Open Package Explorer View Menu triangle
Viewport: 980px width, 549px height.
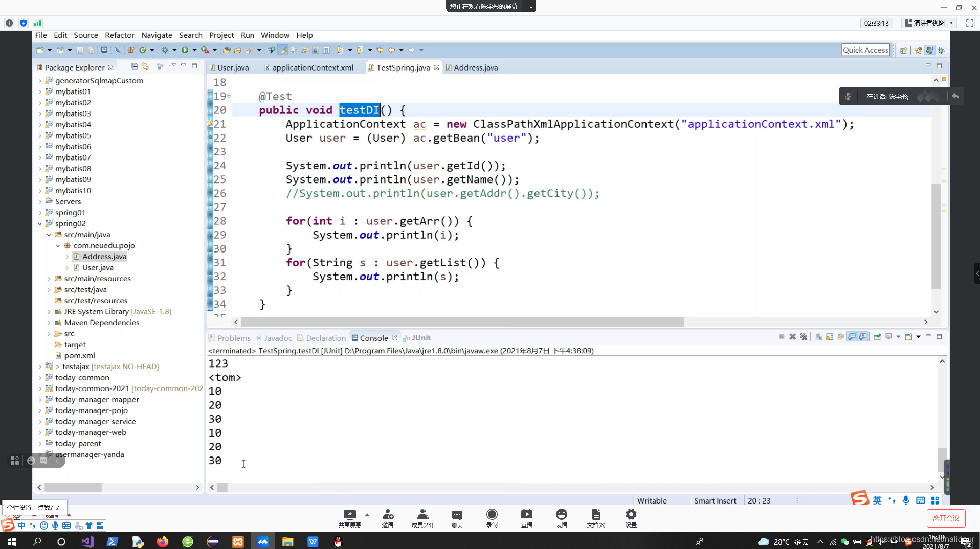(x=174, y=66)
